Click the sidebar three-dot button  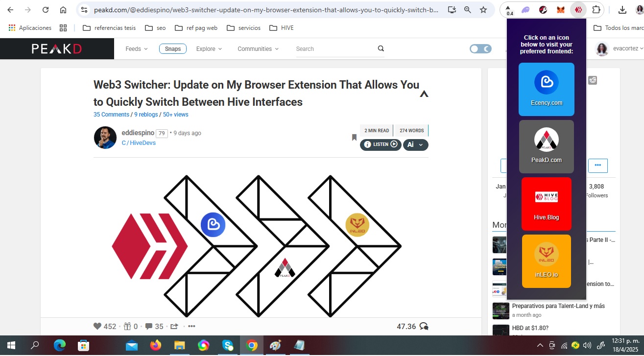pos(598,166)
